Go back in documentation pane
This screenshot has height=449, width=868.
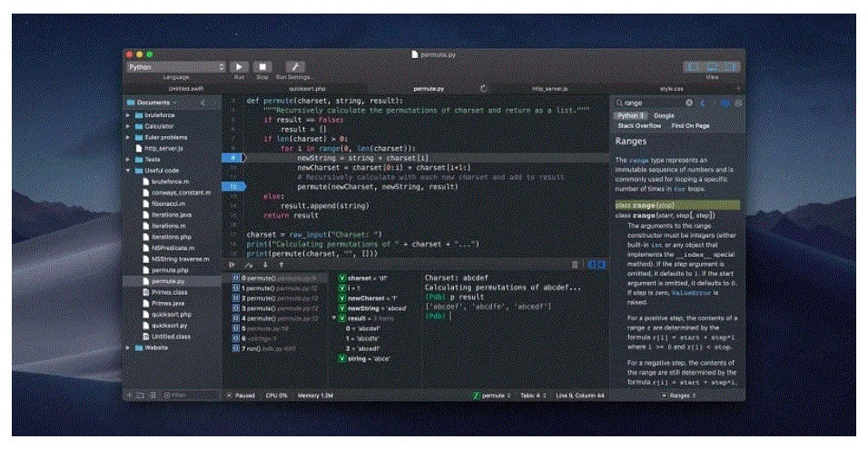pyautogui.click(x=703, y=102)
